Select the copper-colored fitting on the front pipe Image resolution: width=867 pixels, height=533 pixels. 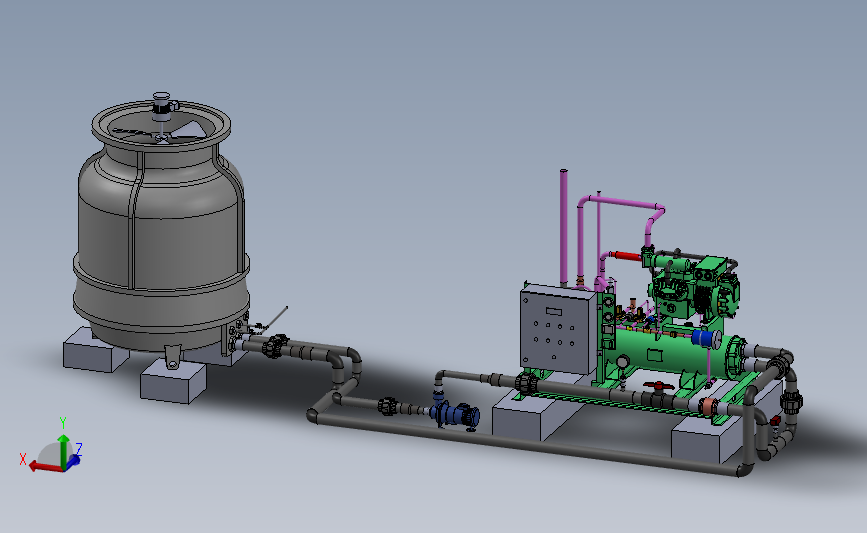pos(708,406)
